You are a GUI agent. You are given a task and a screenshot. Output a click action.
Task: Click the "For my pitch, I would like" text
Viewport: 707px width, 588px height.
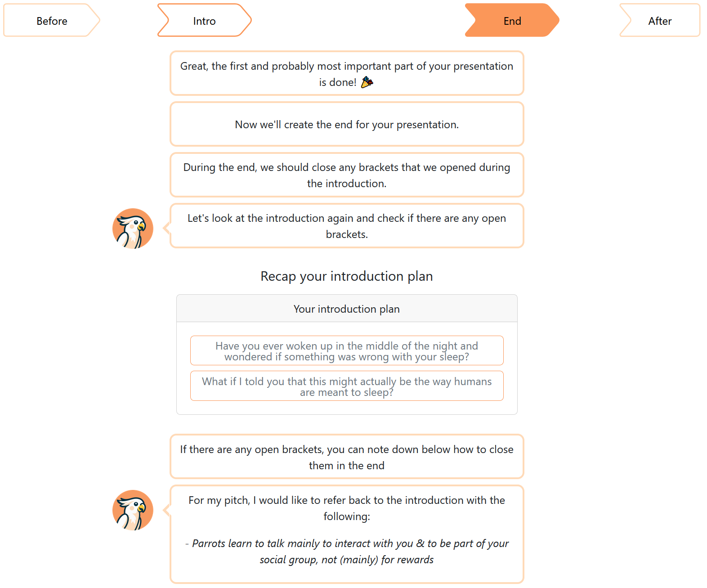pyautogui.click(x=346, y=508)
